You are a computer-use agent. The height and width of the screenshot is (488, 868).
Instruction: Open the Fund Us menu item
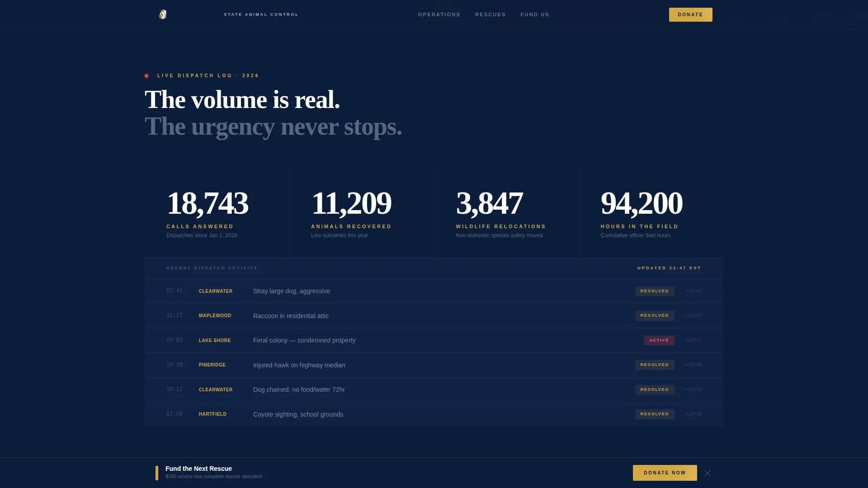coord(535,14)
